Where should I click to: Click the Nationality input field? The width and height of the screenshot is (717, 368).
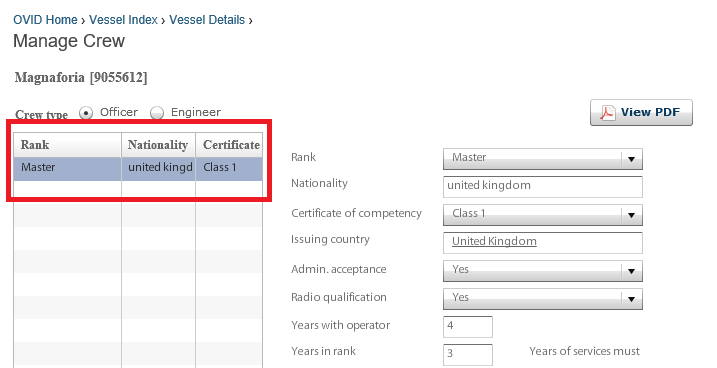pyautogui.click(x=543, y=187)
